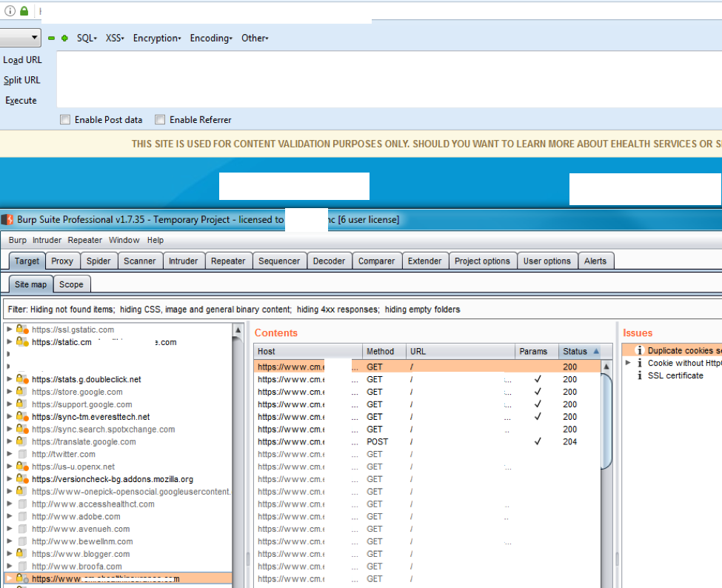Click the padlock icon beside stats.g.doubleclick.net
This screenshot has height=588, width=722.
[x=21, y=379]
